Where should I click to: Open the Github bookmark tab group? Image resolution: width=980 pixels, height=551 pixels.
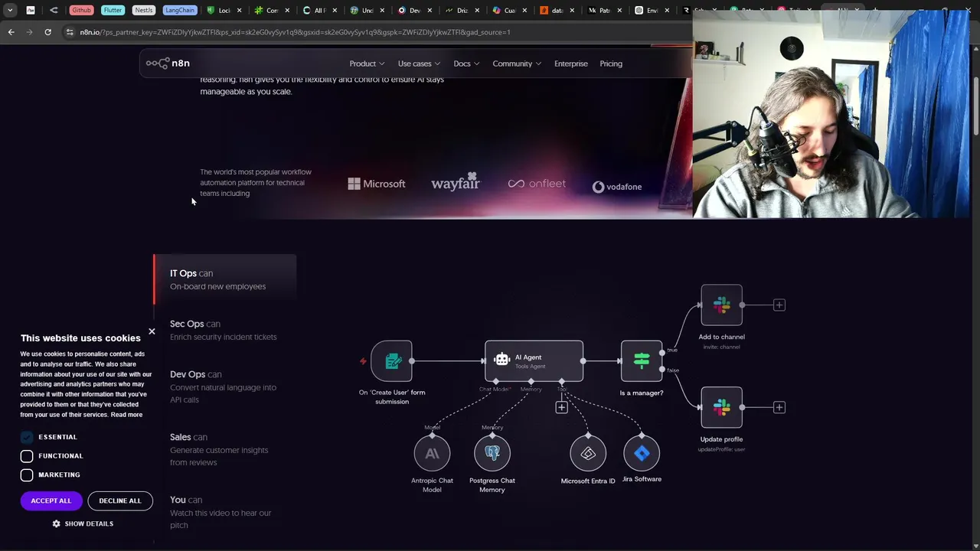point(82,10)
